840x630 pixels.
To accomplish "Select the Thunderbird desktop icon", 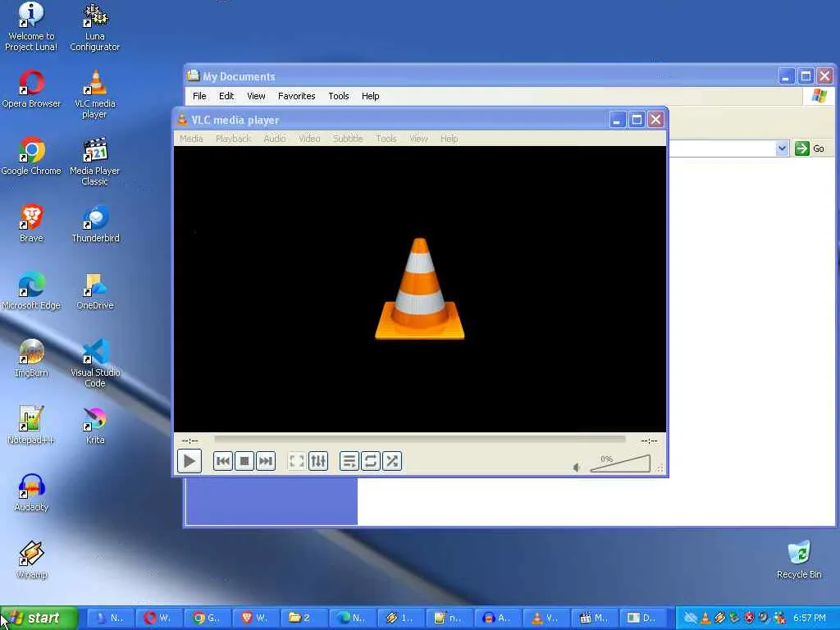I will tap(95, 223).
